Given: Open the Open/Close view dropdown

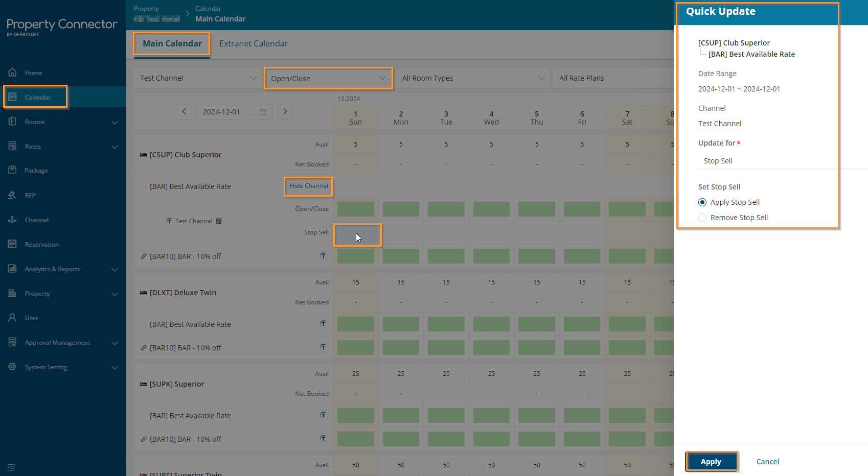Looking at the screenshot, I should (x=329, y=78).
